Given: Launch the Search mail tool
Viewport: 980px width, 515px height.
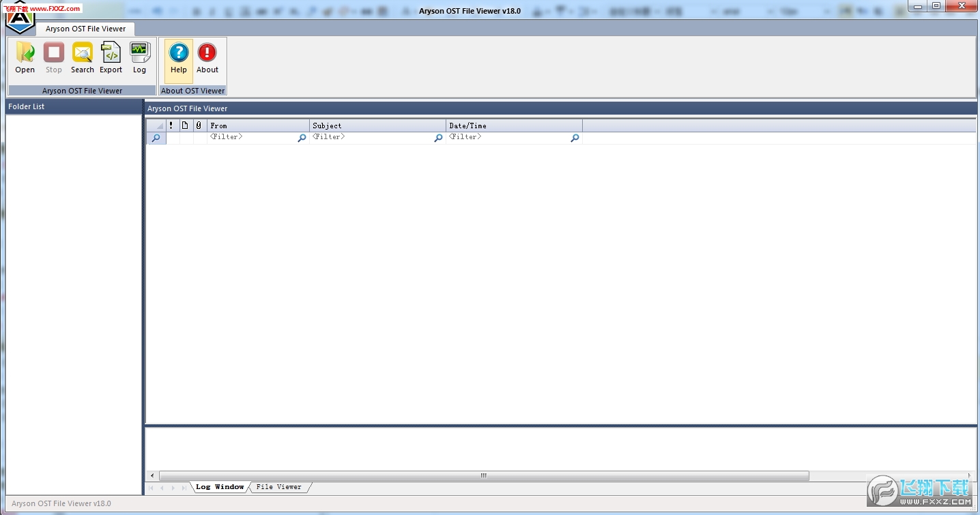Looking at the screenshot, I should (x=83, y=58).
